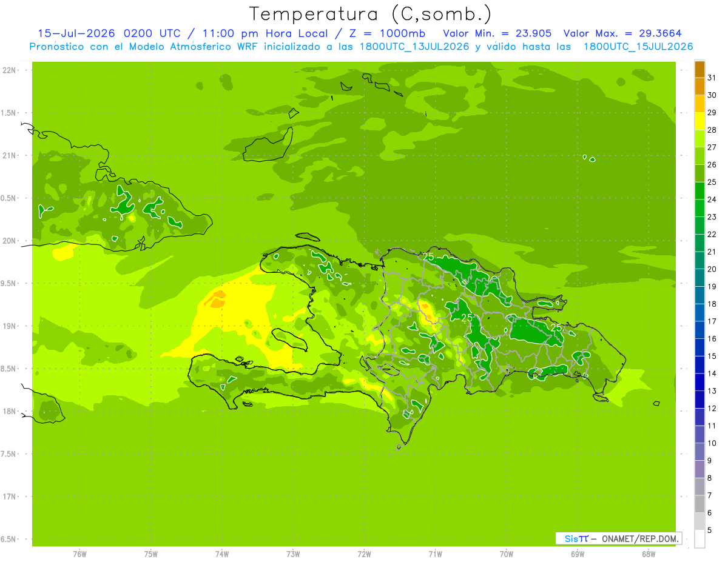Click the '8.5N' latitude label
Image resolution: width=728 pixels, height=562 pixels.
[x=8, y=369]
